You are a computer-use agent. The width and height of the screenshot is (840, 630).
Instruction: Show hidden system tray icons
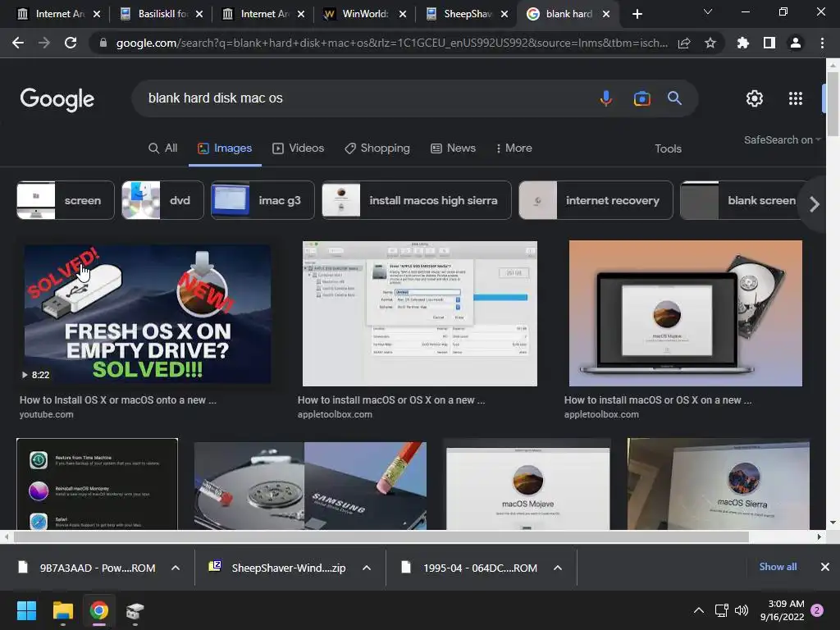[699, 610]
